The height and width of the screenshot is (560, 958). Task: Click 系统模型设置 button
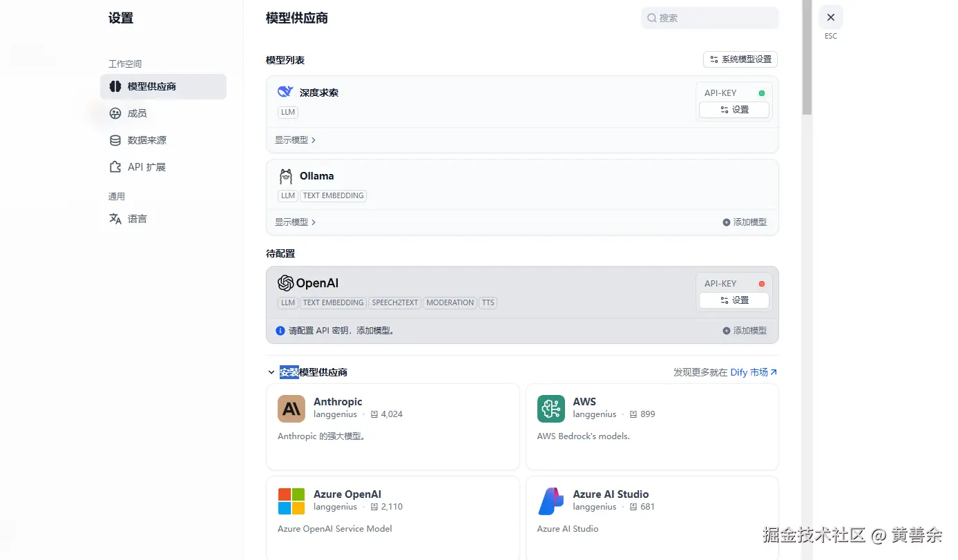point(740,59)
